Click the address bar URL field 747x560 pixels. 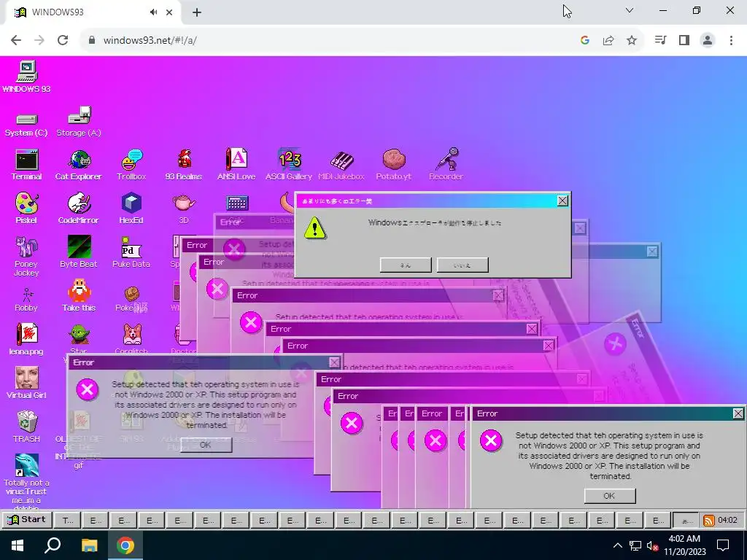pos(333,40)
